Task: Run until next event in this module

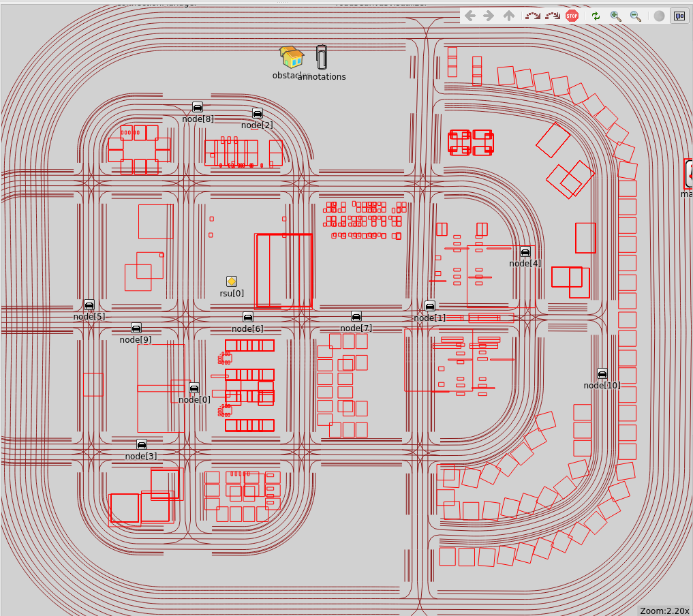Action: [533, 16]
